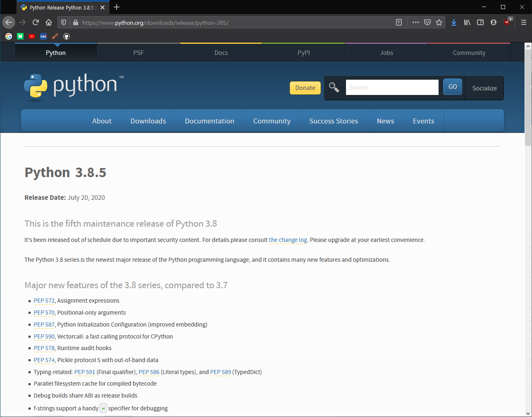Open the change log link
The height and width of the screenshot is (417, 532).
click(288, 240)
